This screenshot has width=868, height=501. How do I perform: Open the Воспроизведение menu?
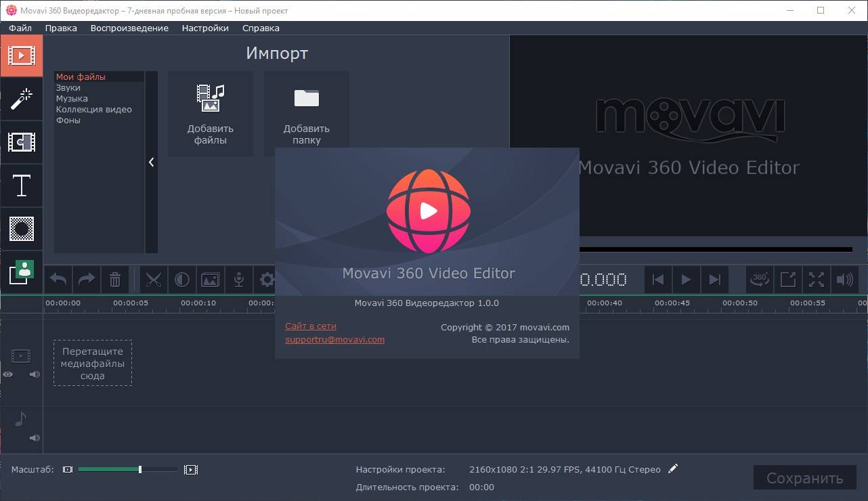point(129,28)
